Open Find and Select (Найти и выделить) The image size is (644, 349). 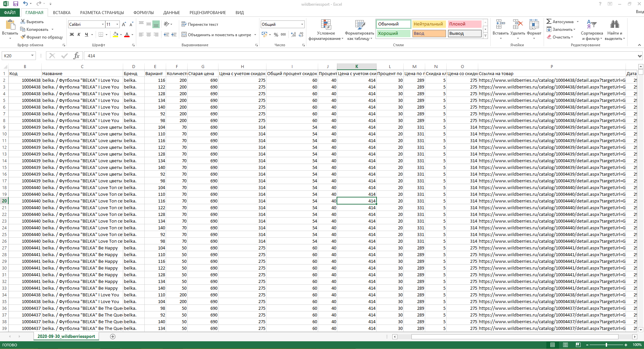(x=615, y=30)
